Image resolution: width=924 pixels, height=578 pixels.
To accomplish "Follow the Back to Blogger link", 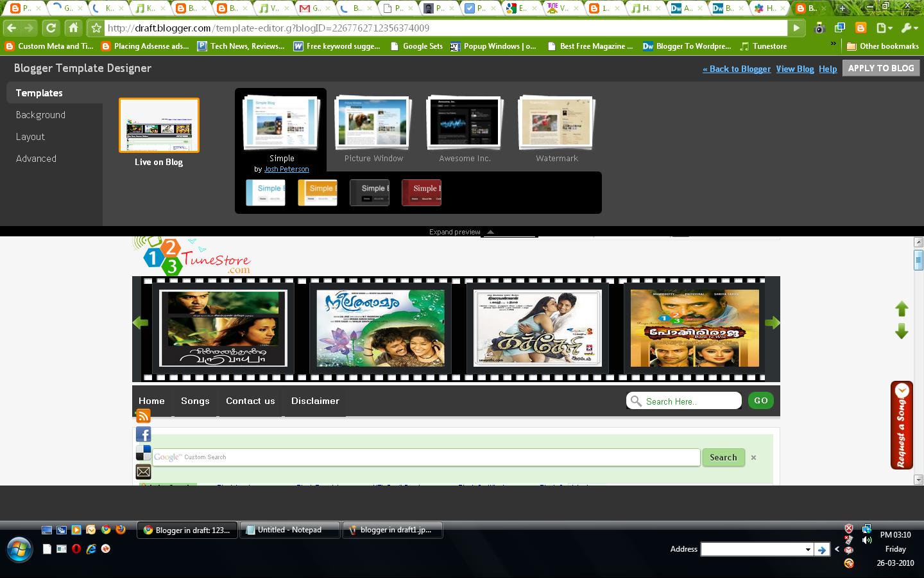I will [737, 69].
